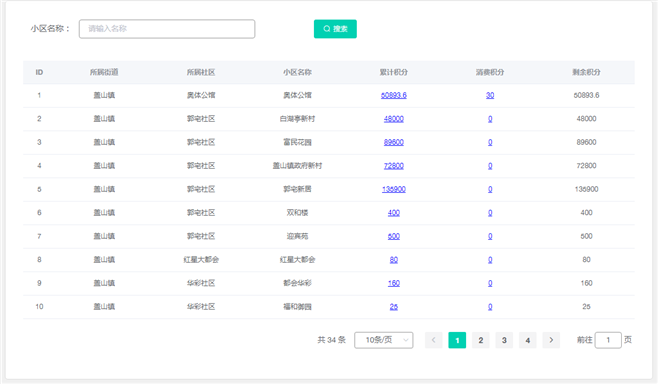The image size is (658, 384).
Task: Click the 共 34 条 total count text
Action: click(332, 340)
